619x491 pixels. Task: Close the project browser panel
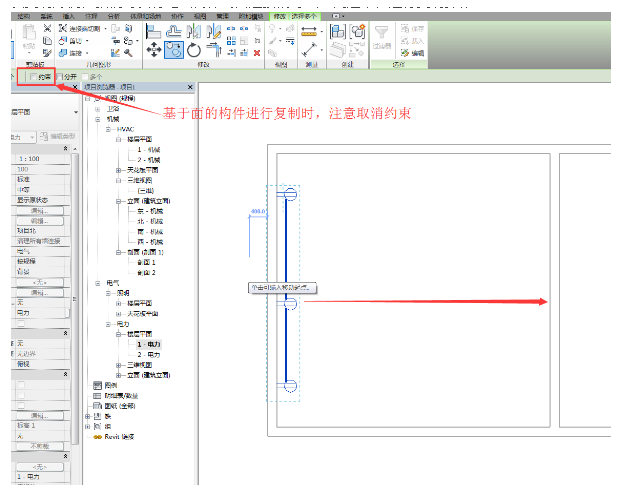[190, 88]
